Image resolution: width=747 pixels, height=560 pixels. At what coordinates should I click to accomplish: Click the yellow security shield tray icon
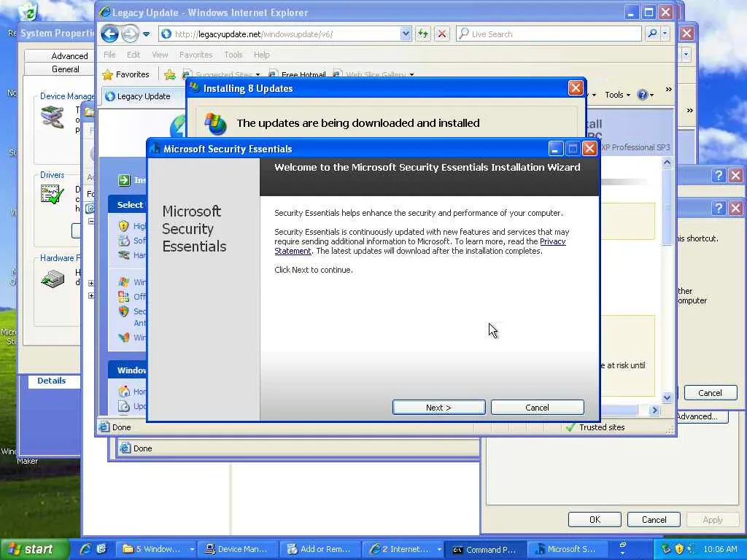pyautogui.click(x=679, y=549)
